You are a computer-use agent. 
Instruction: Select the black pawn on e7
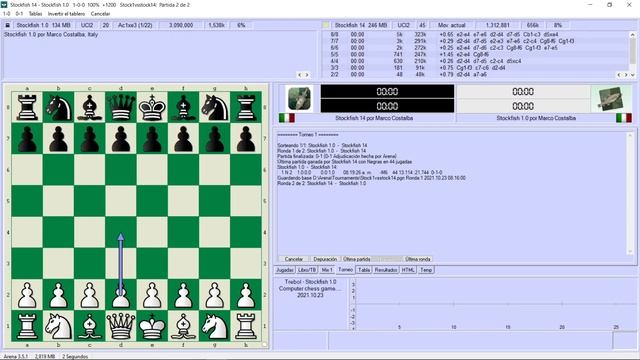[x=152, y=139]
